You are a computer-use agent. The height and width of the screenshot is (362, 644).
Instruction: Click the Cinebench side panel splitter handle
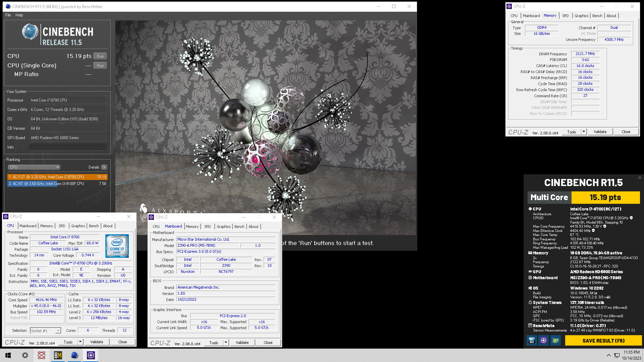tap(113, 134)
